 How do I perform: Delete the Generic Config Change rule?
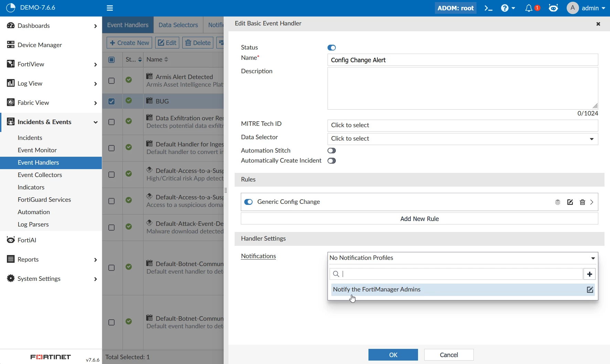pos(582,202)
